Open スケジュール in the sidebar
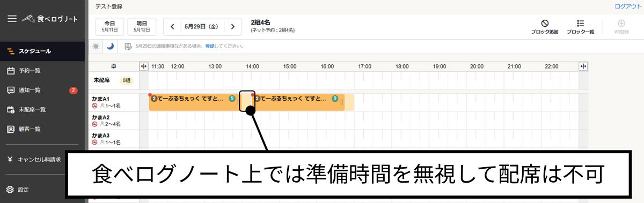 (x=42, y=51)
